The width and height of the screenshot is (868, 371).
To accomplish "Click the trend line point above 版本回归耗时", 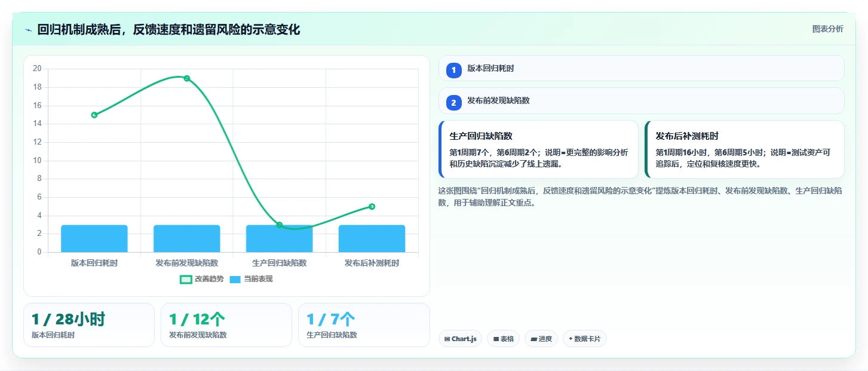I will [x=94, y=115].
